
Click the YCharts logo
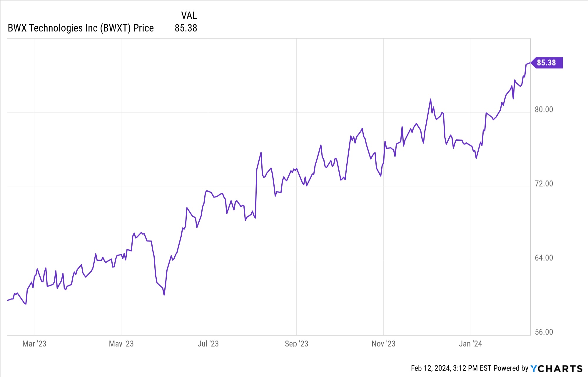coord(556,368)
